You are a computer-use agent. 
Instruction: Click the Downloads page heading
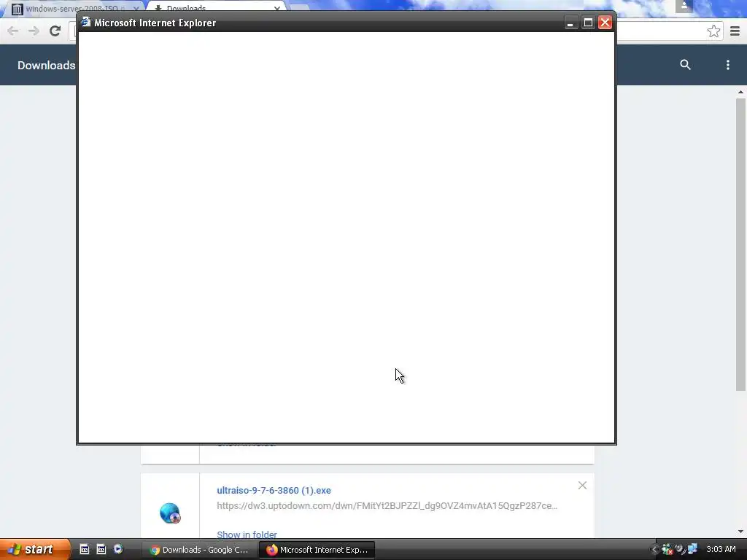tap(46, 65)
